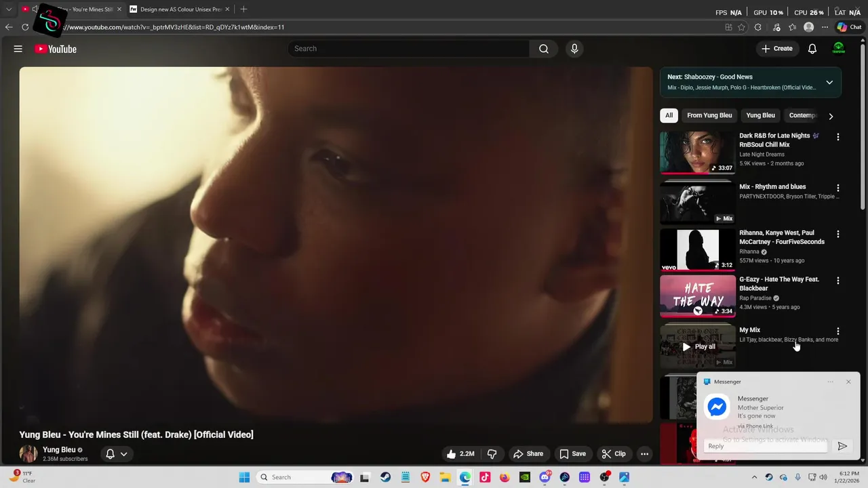
Task: Show more category chips with right arrow
Action: (x=831, y=116)
